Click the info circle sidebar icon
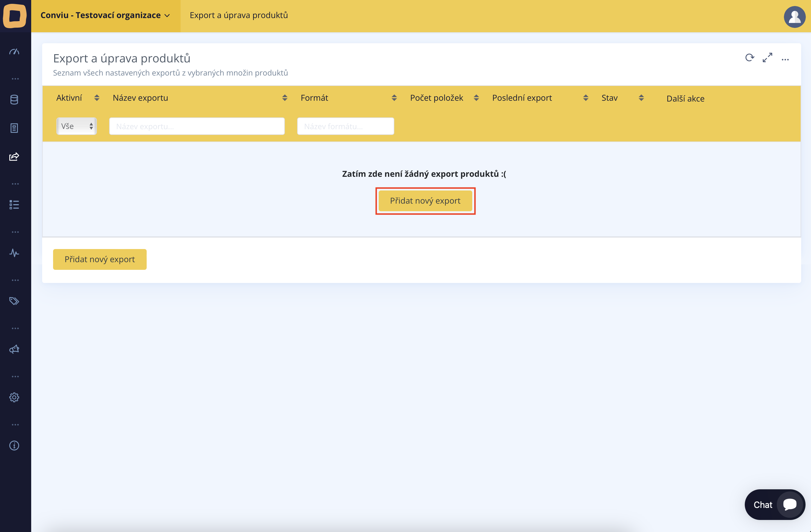 click(14, 446)
